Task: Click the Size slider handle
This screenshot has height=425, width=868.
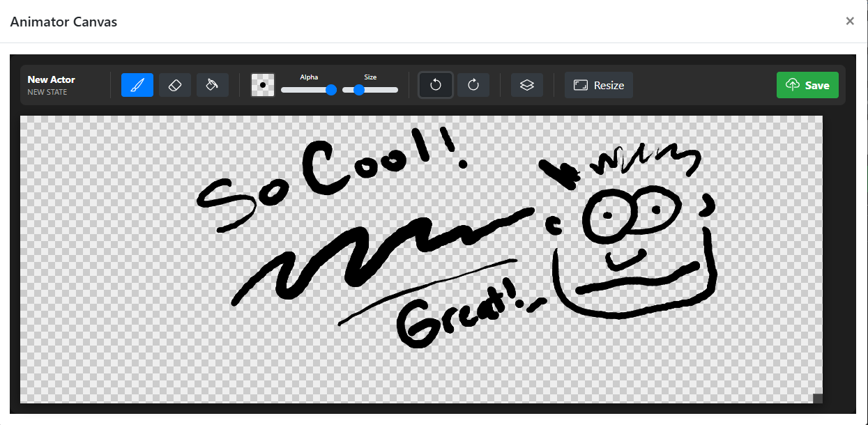Action: 359,90
